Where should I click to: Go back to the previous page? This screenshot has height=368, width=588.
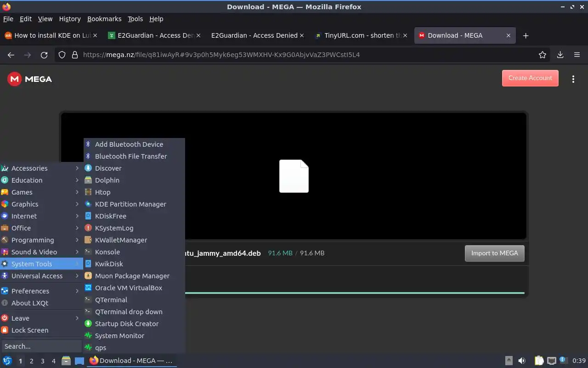11,55
